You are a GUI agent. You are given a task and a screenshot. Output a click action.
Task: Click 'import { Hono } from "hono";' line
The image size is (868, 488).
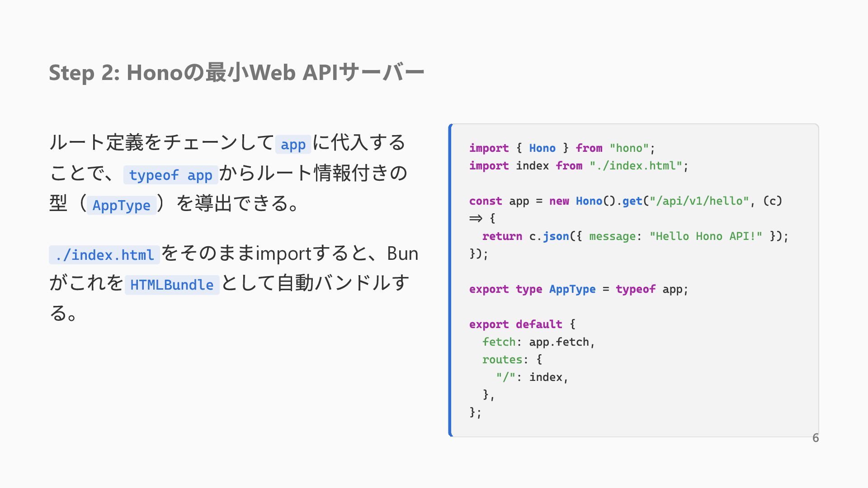point(562,148)
